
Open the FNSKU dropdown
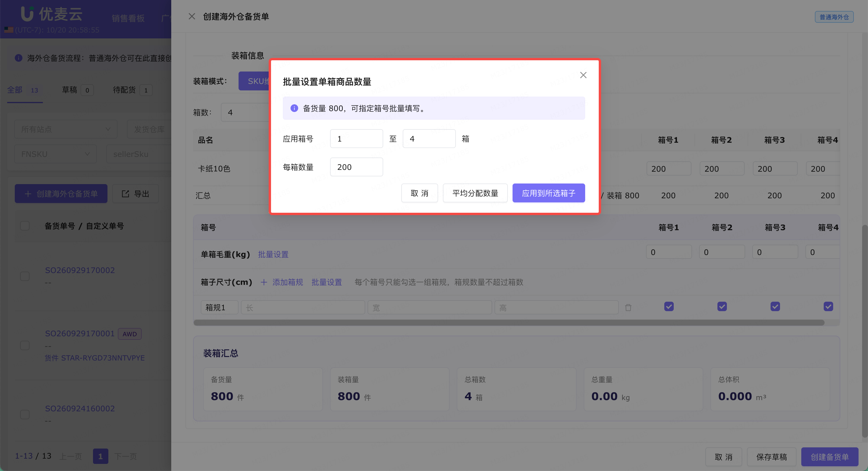coord(56,154)
